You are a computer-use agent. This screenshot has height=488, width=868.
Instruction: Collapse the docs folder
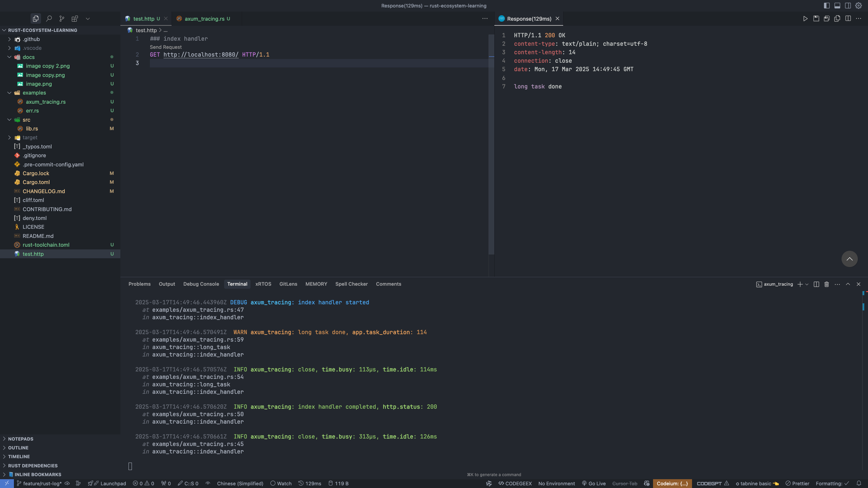coord(28,57)
